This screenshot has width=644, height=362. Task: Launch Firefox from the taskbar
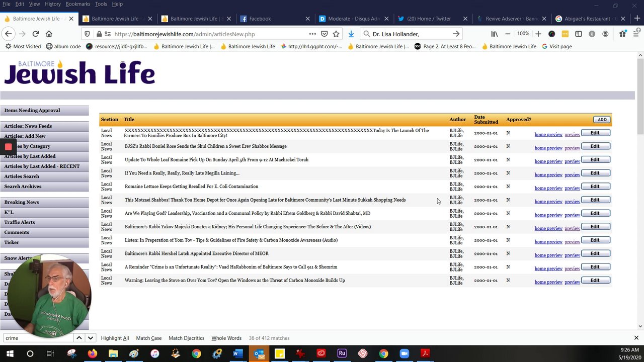coord(92,353)
